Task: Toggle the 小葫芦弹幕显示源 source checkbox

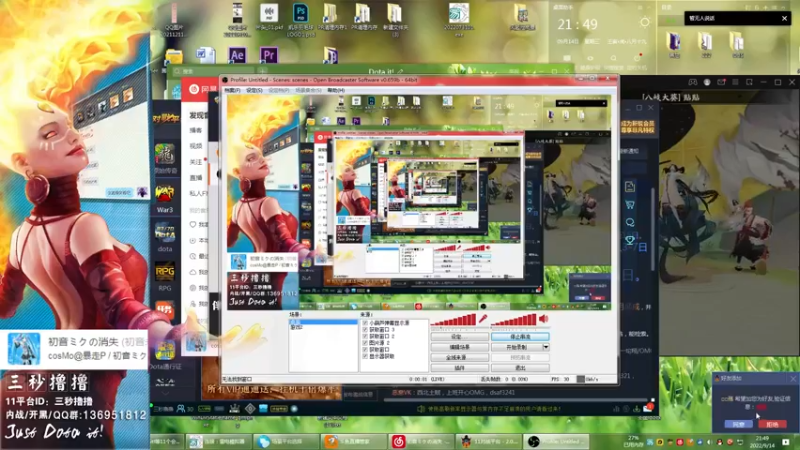Action: [365, 323]
